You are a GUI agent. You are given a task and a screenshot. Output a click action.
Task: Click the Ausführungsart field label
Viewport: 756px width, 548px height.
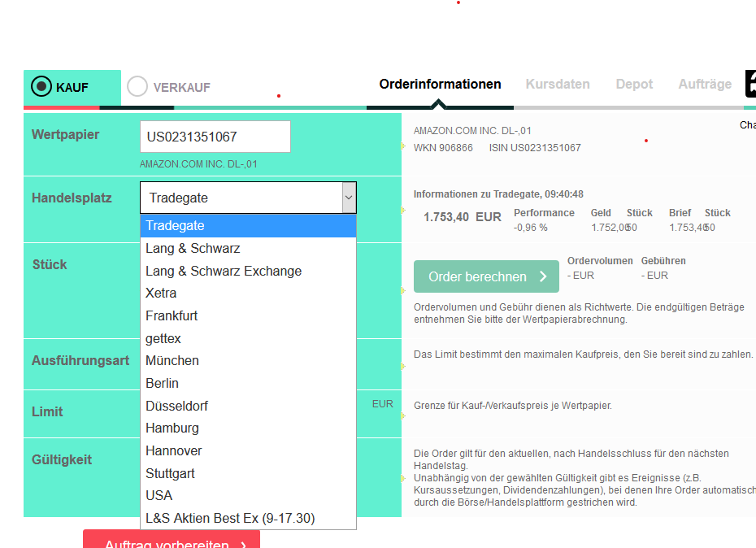click(80, 360)
